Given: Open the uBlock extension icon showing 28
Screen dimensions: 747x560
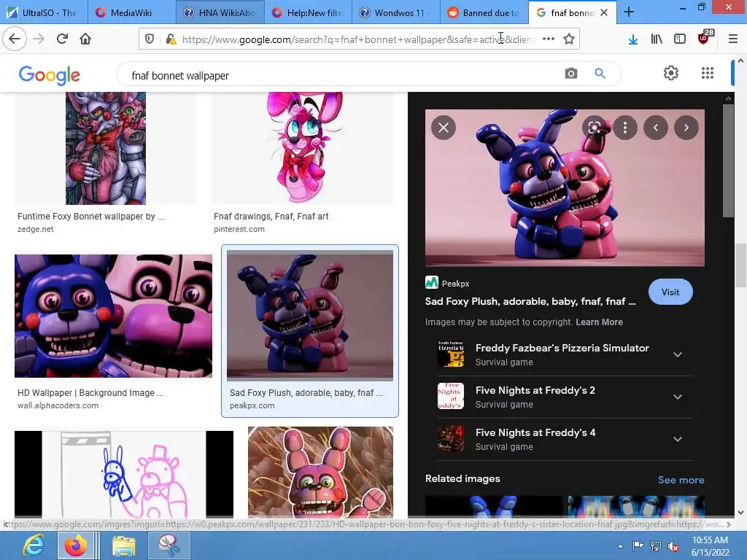Looking at the screenshot, I should pyautogui.click(x=705, y=38).
